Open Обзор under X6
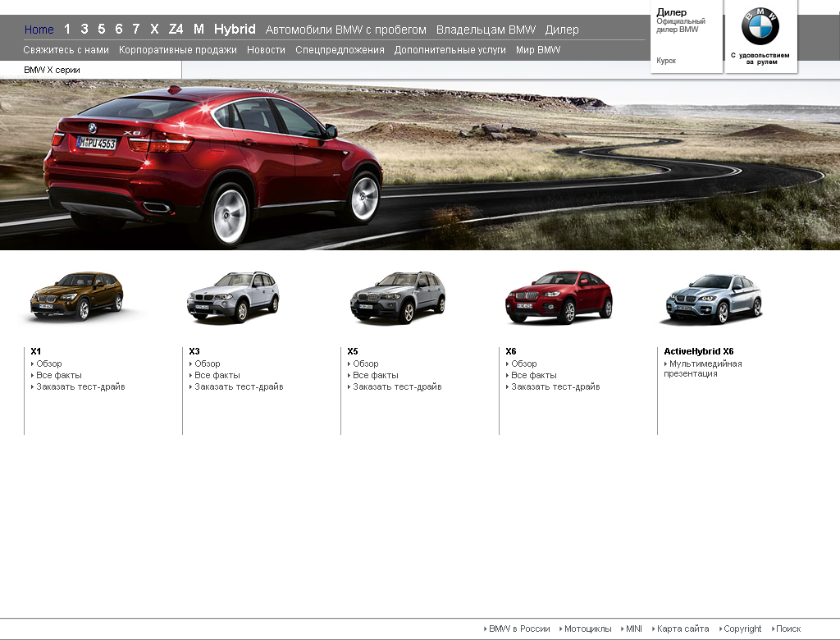 tap(524, 363)
